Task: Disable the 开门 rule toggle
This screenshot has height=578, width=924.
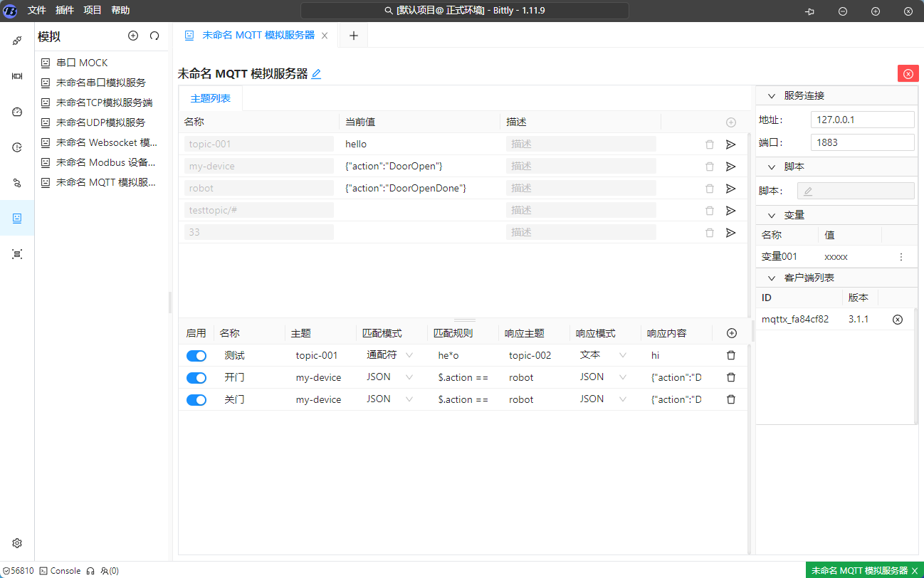Action: [196, 377]
